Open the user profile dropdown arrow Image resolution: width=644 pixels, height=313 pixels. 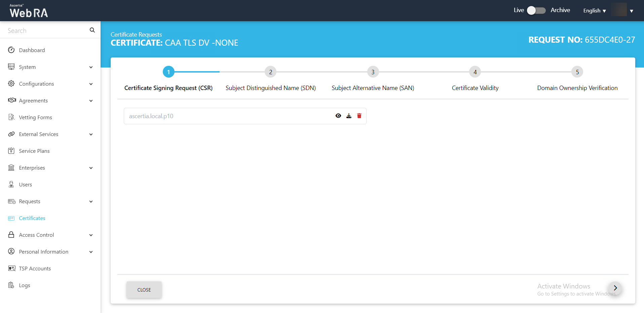pos(632,11)
